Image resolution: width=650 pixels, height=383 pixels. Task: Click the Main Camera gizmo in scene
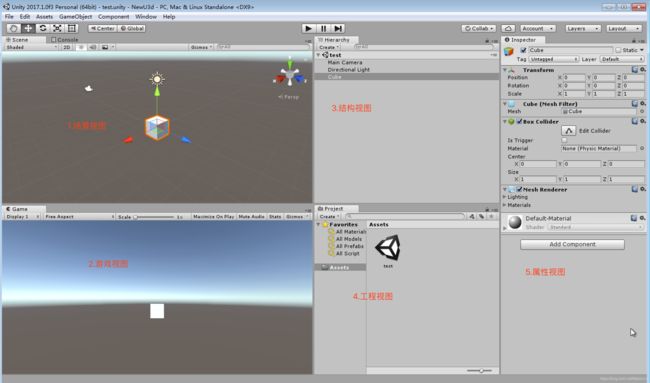coord(88,88)
